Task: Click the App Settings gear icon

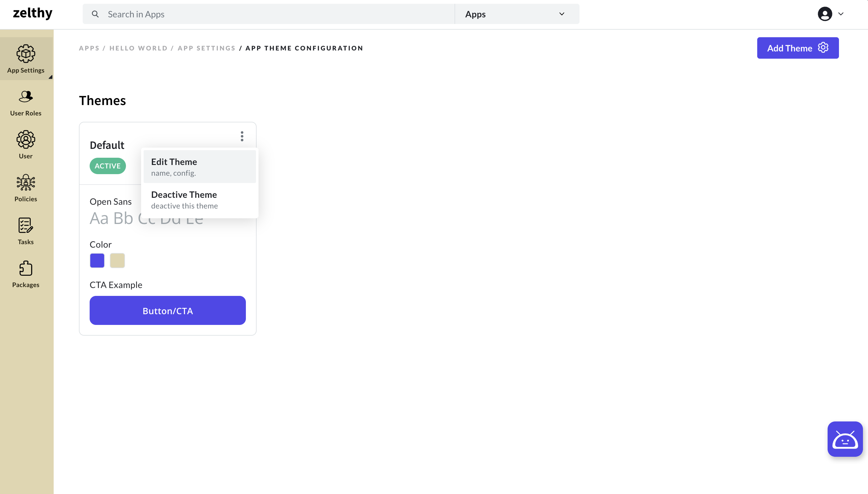Action: pyautogui.click(x=26, y=54)
